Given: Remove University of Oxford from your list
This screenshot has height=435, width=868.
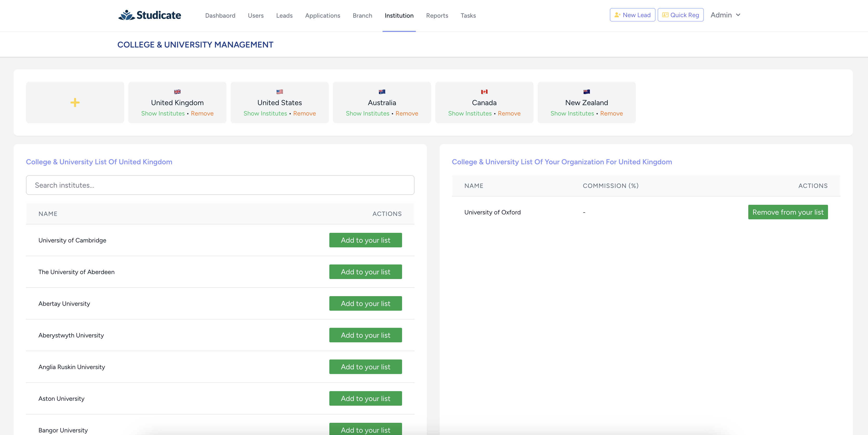Looking at the screenshot, I should pos(787,212).
